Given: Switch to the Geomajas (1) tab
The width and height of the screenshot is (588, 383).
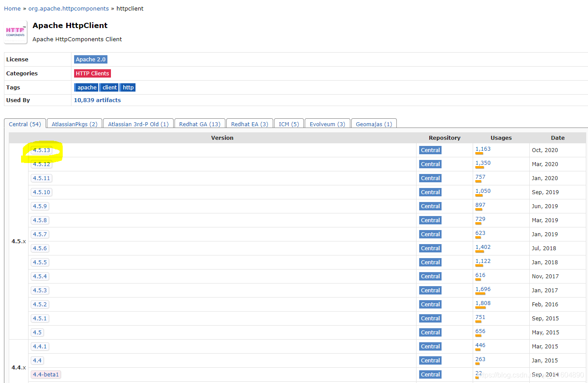Looking at the screenshot, I should 374,124.
